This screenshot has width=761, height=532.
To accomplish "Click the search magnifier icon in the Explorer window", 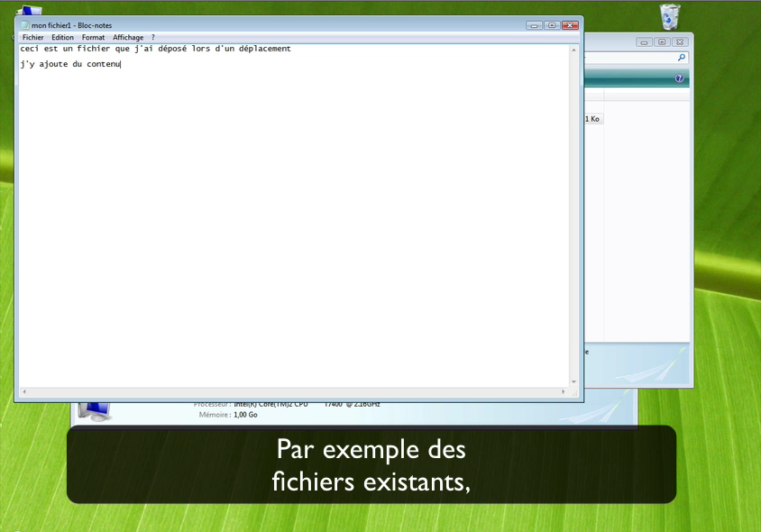I will tap(682, 58).
